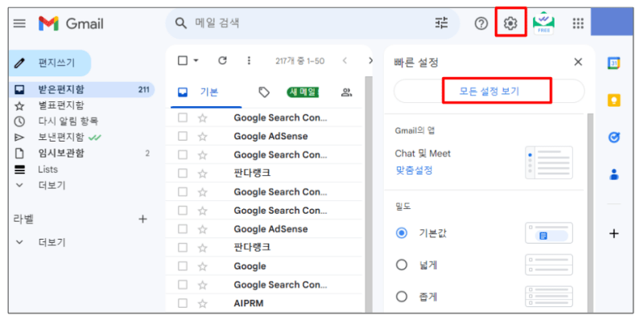Click the search magnifier icon
The height and width of the screenshot is (320, 644).
181,23
